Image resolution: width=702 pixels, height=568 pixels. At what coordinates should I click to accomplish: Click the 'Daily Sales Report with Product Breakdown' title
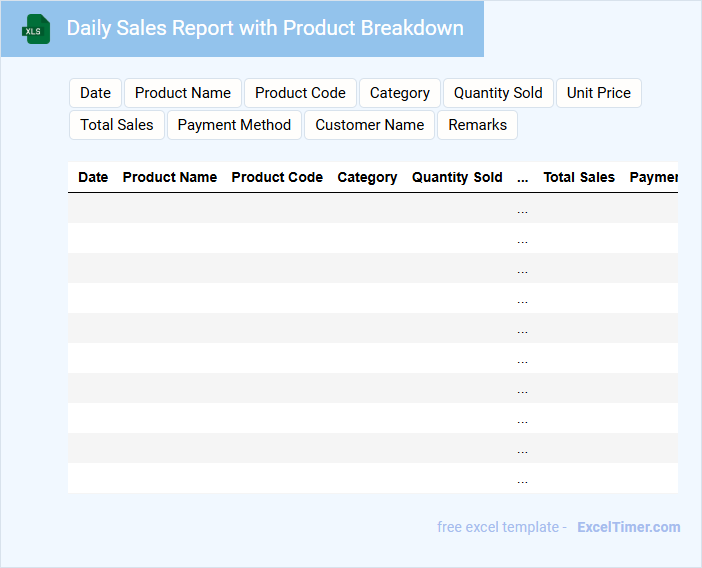click(x=265, y=28)
